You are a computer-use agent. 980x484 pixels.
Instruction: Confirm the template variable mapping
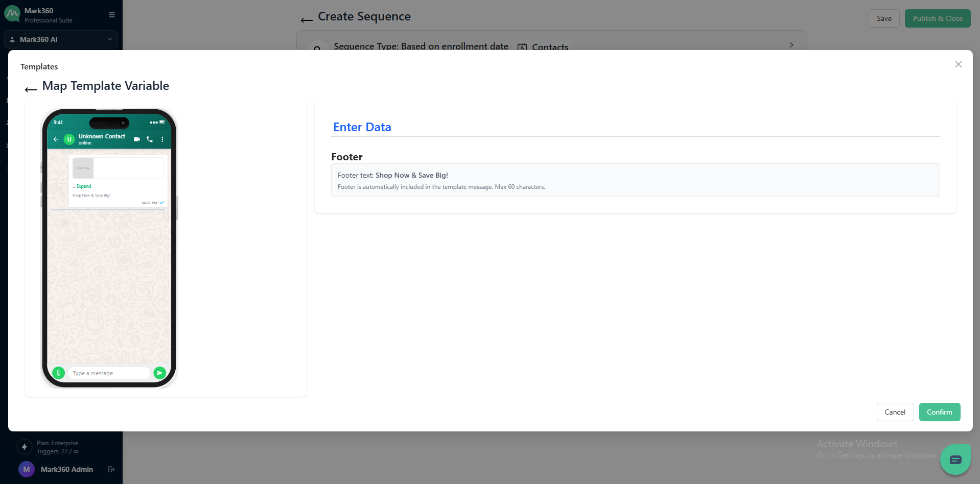pos(939,412)
